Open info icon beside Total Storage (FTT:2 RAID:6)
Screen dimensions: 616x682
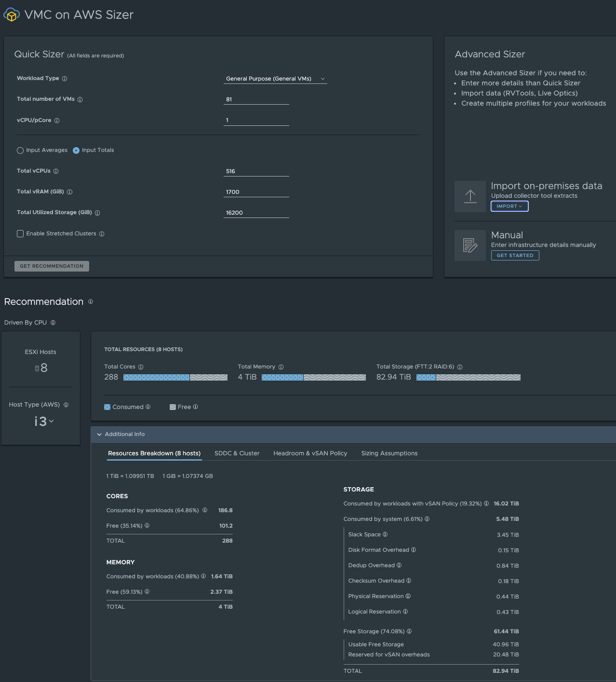[460, 367]
